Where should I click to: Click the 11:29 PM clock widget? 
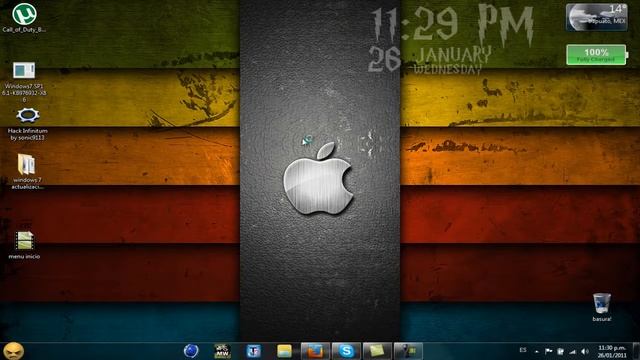click(452, 24)
